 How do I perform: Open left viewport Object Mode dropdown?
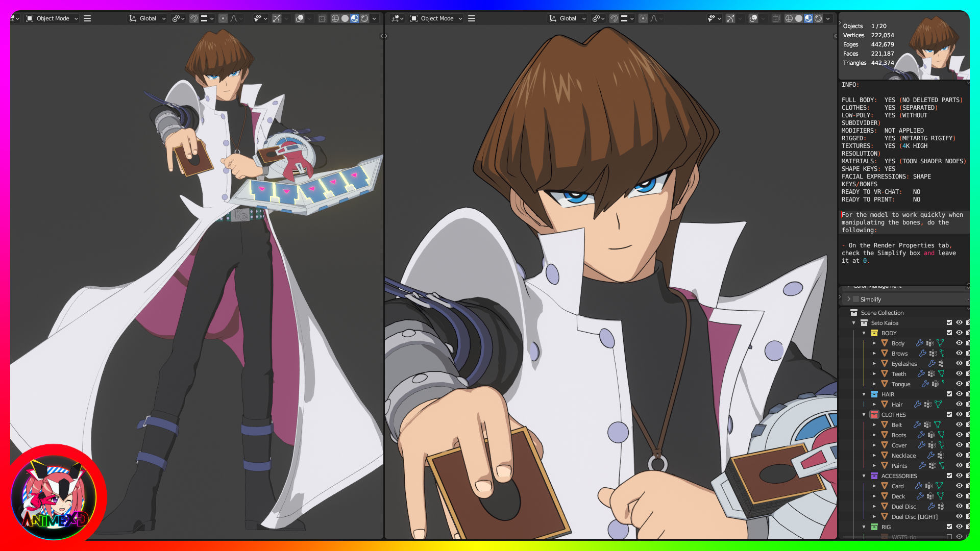[x=52, y=18]
